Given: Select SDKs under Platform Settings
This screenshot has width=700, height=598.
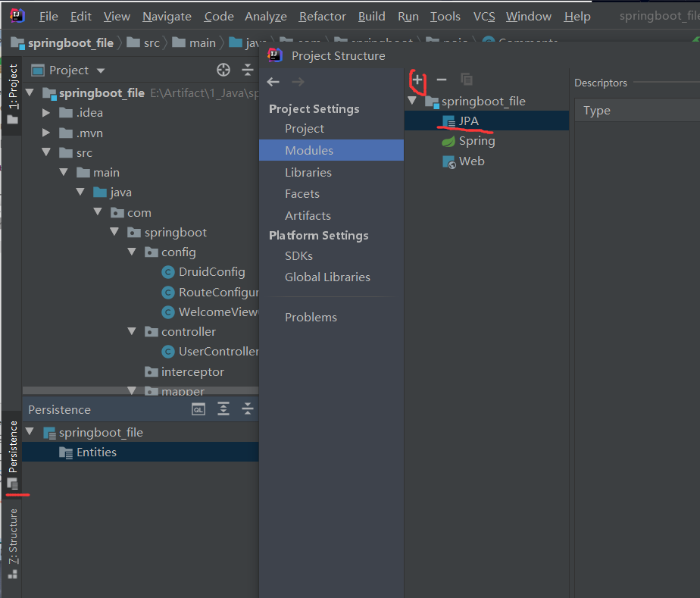Looking at the screenshot, I should click(x=298, y=256).
